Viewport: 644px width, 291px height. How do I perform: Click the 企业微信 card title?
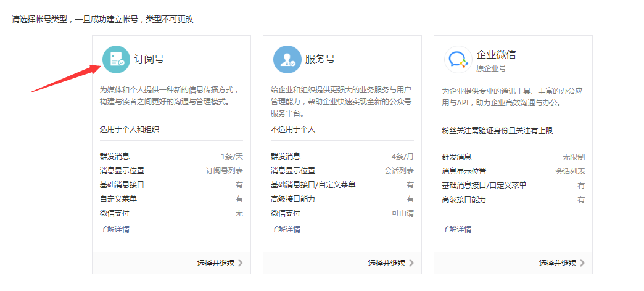(x=496, y=54)
